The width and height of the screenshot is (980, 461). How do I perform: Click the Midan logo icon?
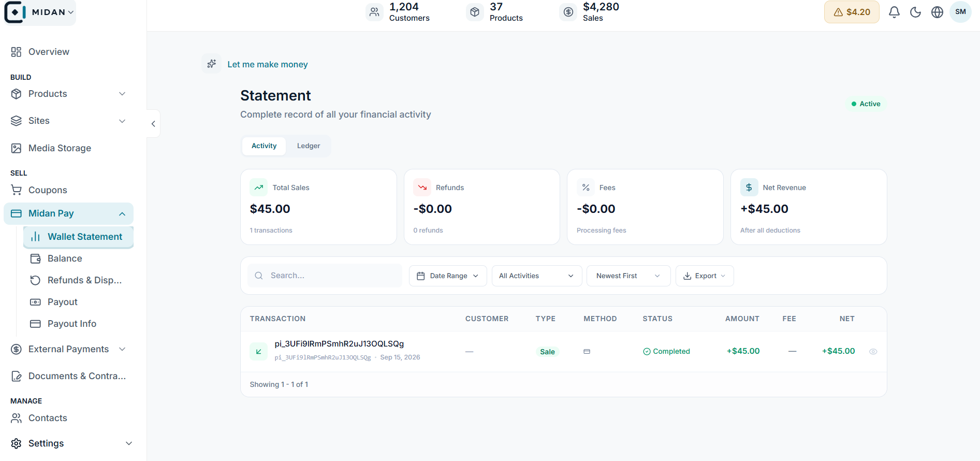(15, 12)
